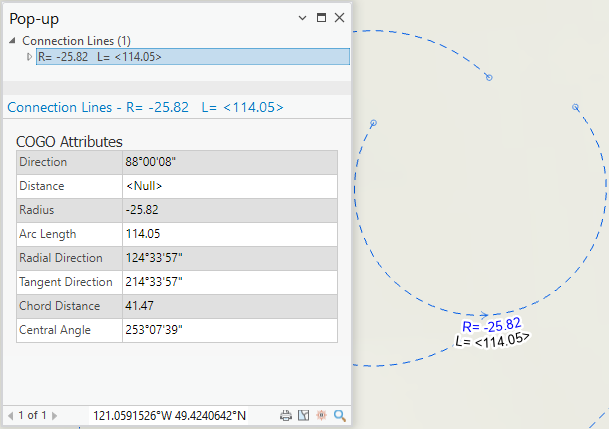Click the select feature icon in pop-up footer
This screenshot has width=609, height=429.
(303, 416)
